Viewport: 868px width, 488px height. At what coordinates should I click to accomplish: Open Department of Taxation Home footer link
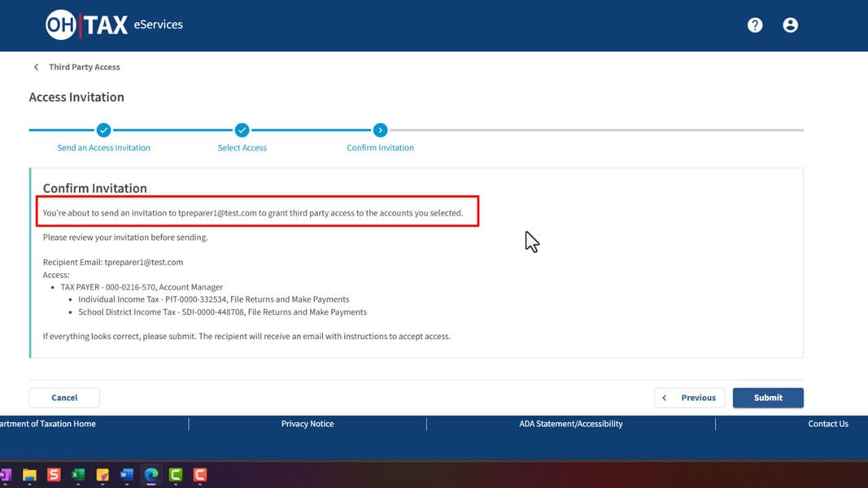48,424
